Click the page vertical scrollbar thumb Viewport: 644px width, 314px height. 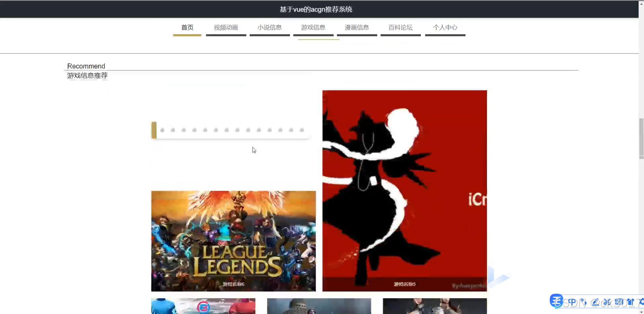click(641, 139)
